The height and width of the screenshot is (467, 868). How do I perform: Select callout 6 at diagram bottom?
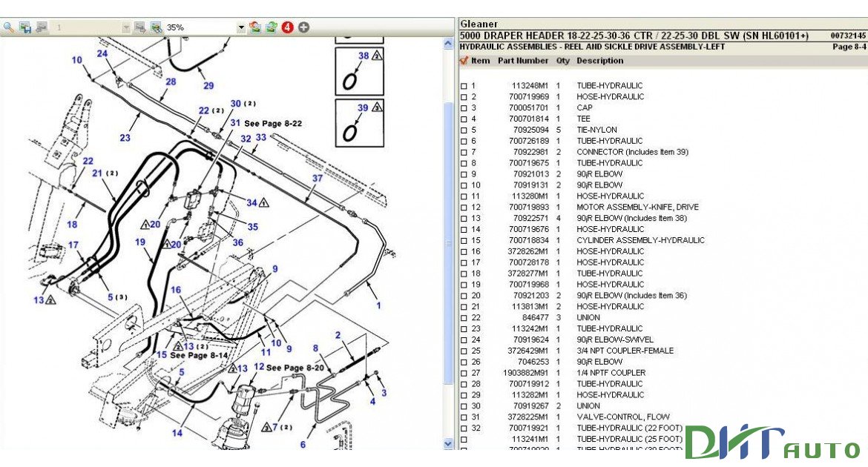[303, 444]
